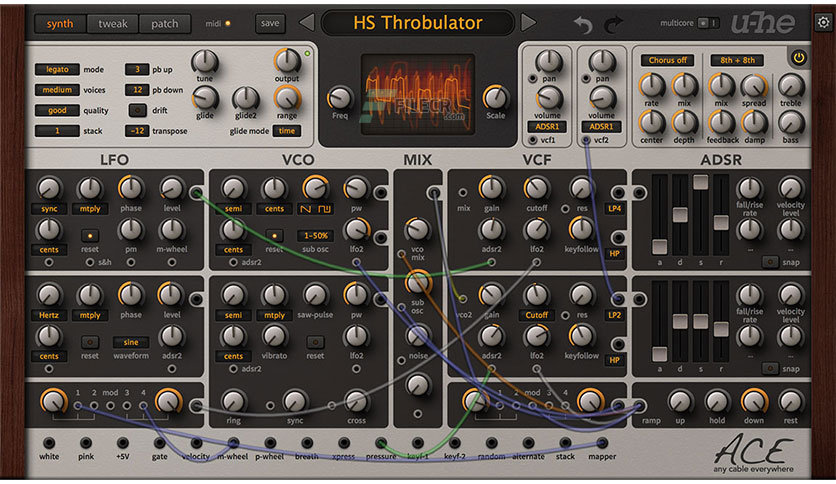Click the ramp down knob

[x=753, y=401]
